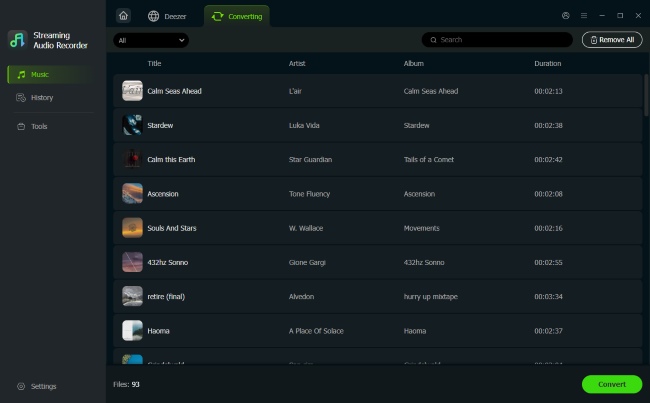Image resolution: width=650 pixels, height=403 pixels.
Task: Open the Deezer globe tab
Action: tap(167, 16)
